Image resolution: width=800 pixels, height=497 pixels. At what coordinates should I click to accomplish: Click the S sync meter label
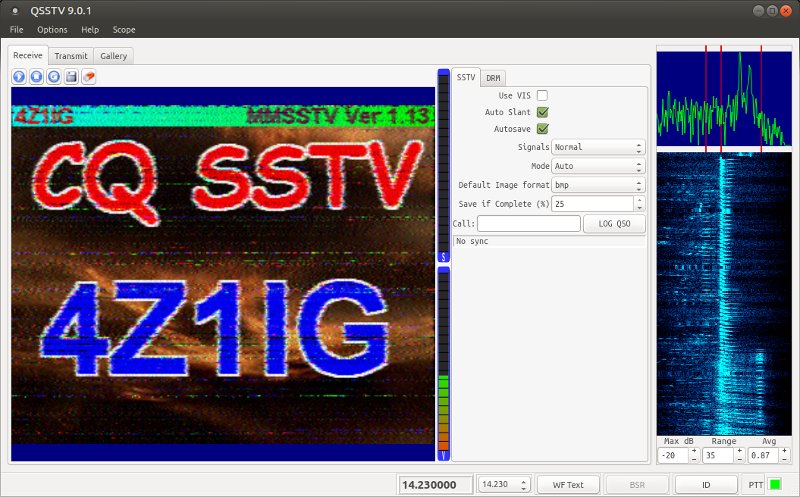443,257
